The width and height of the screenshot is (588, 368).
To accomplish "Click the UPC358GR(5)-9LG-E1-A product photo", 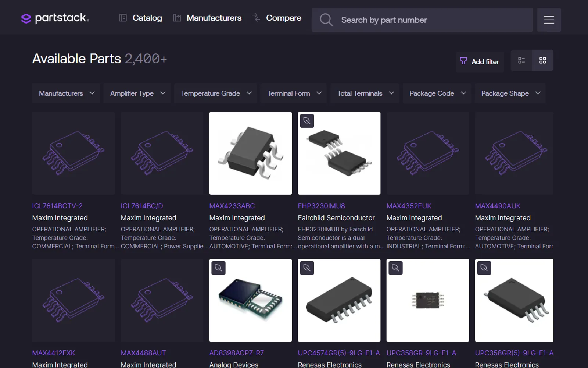I will (x=514, y=300).
